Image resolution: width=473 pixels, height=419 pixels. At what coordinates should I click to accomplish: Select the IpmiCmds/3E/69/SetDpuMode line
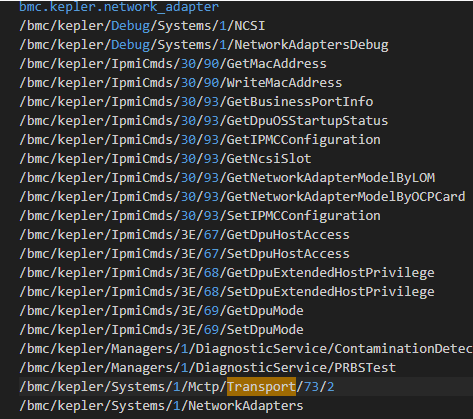[x=161, y=330]
